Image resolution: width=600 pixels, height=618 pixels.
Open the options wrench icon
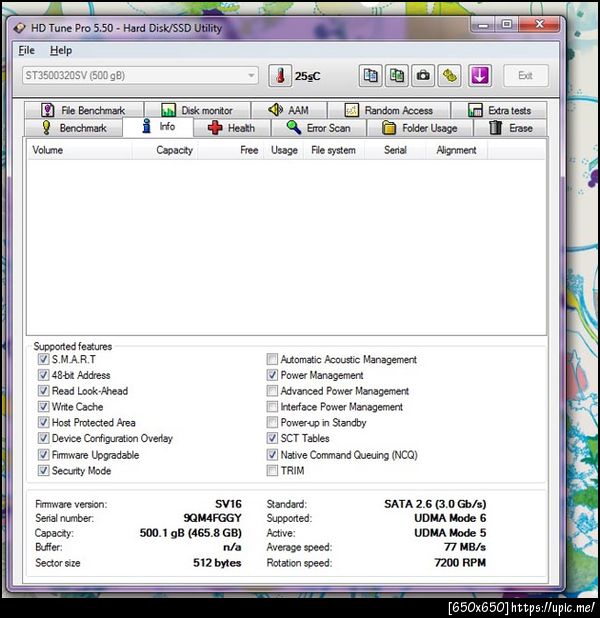(449, 75)
